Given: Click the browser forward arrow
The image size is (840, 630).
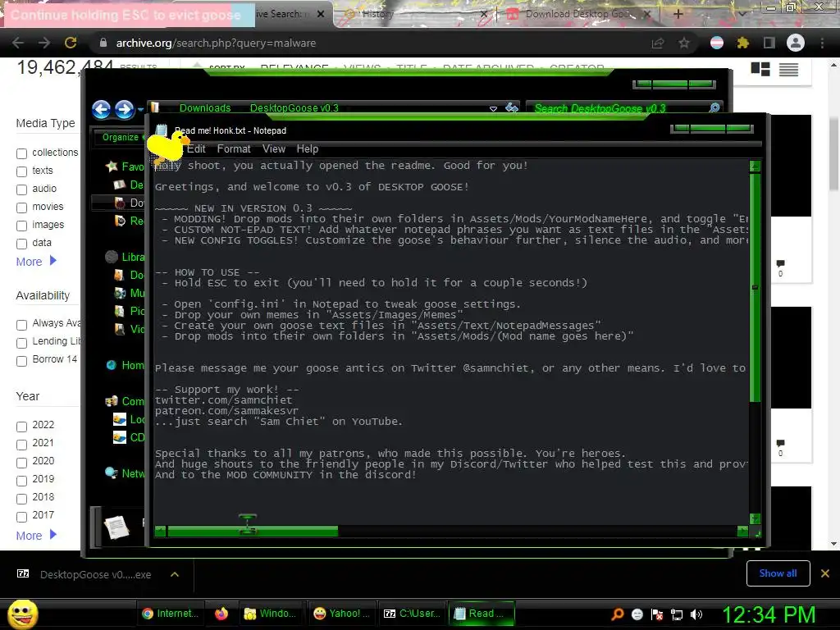Looking at the screenshot, I should coord(44,43).
